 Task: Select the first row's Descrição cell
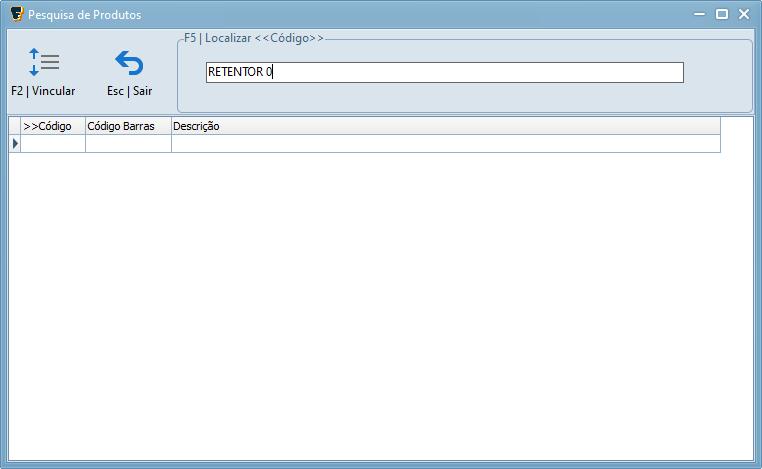click(x=445, y=144)
